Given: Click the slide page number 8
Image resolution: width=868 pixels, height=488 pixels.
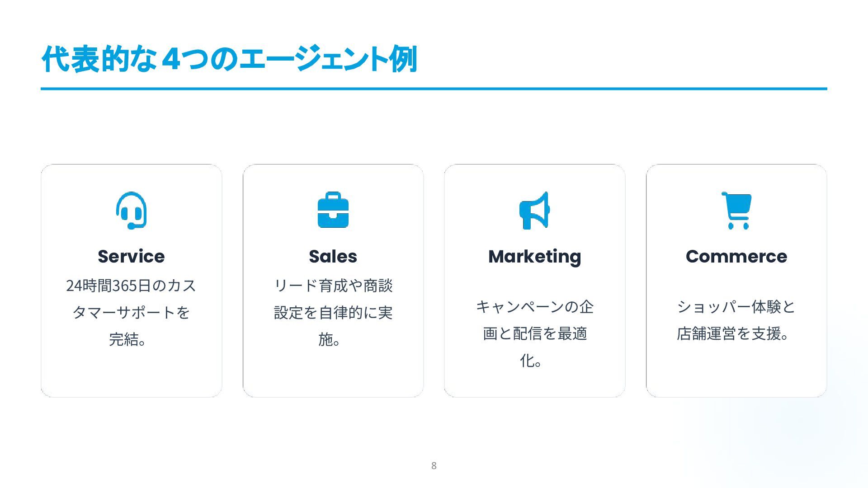Looking at the screenshot, I should click(434, 465).
